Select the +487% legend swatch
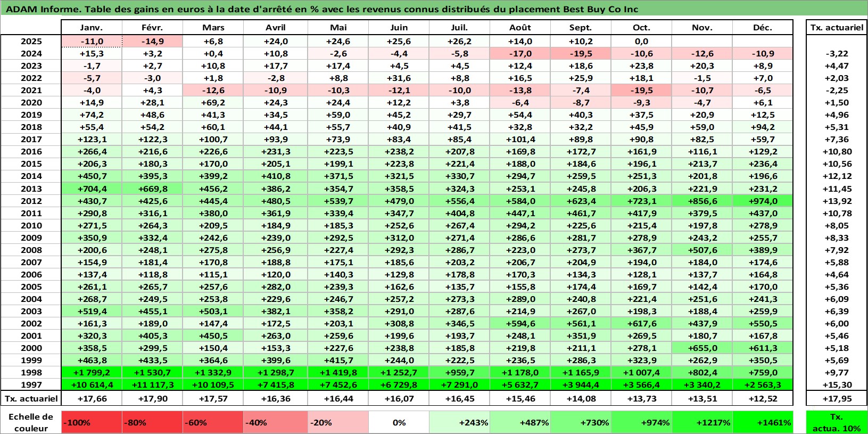Viewport: 868px width, 434px height. point(520,422)
